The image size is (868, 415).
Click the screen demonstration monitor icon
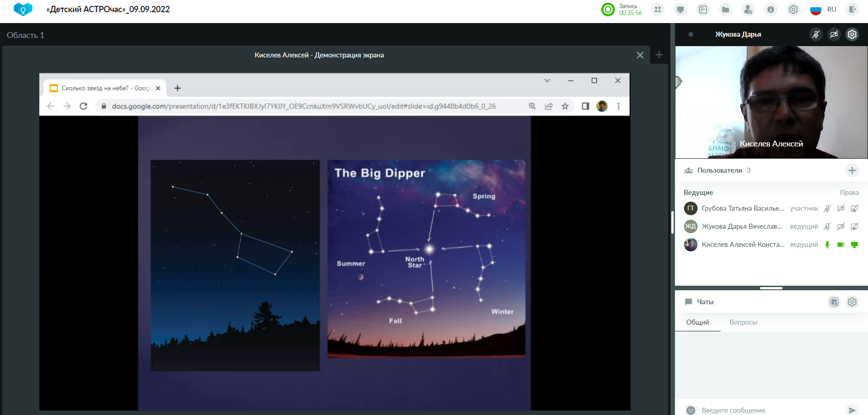click(x=680, y=9)
